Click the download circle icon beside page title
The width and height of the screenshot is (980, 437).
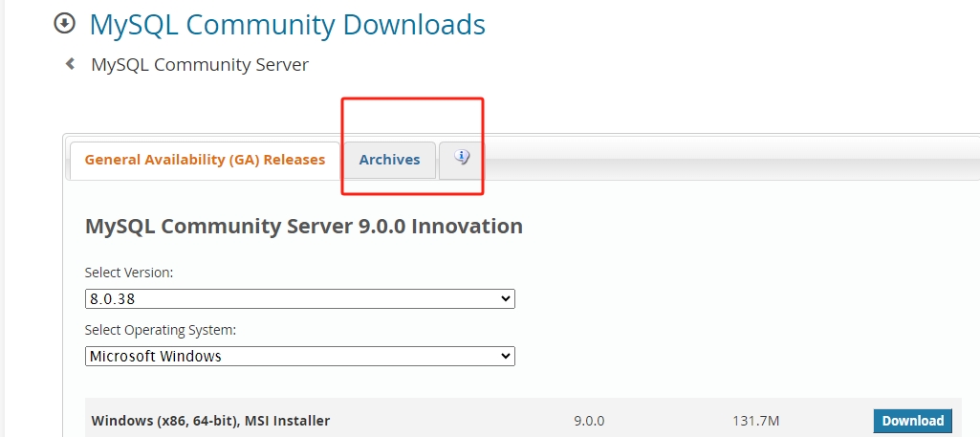(x=64, y=24)
